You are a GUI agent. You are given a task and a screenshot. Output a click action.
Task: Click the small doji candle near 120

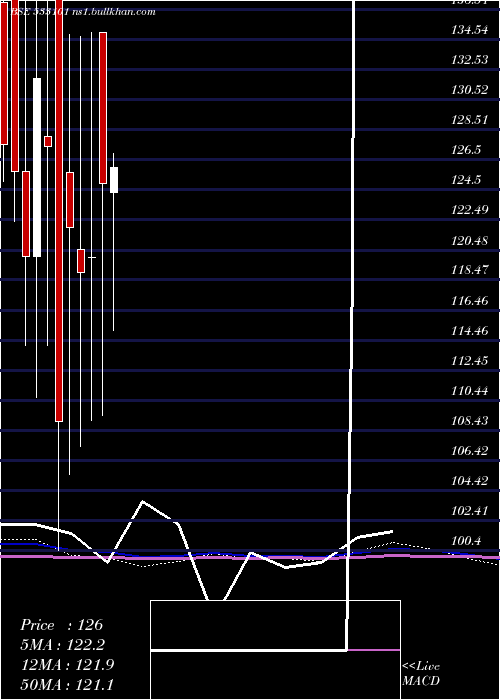pos(92,258)
